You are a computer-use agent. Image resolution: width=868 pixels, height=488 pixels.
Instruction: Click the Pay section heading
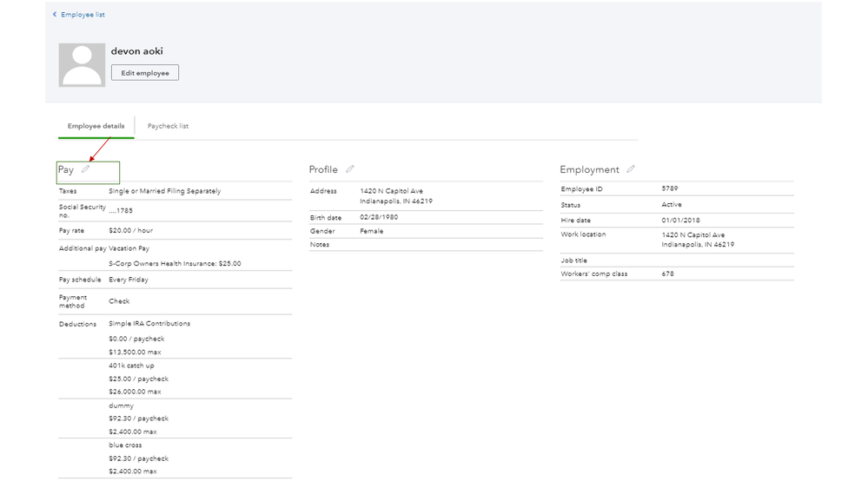pyautogui.click(x=66, y=170)
